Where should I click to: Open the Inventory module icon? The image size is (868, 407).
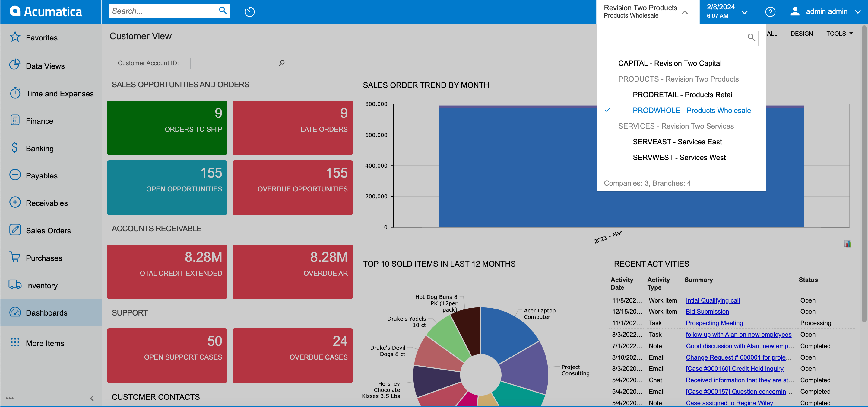click(15, 285)
